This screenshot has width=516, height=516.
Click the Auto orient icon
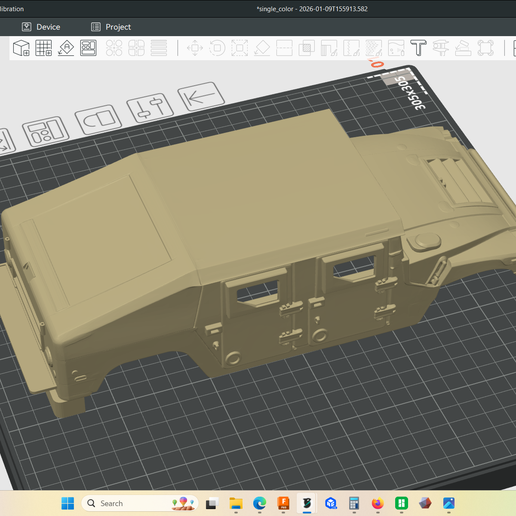tap(66, 48)
